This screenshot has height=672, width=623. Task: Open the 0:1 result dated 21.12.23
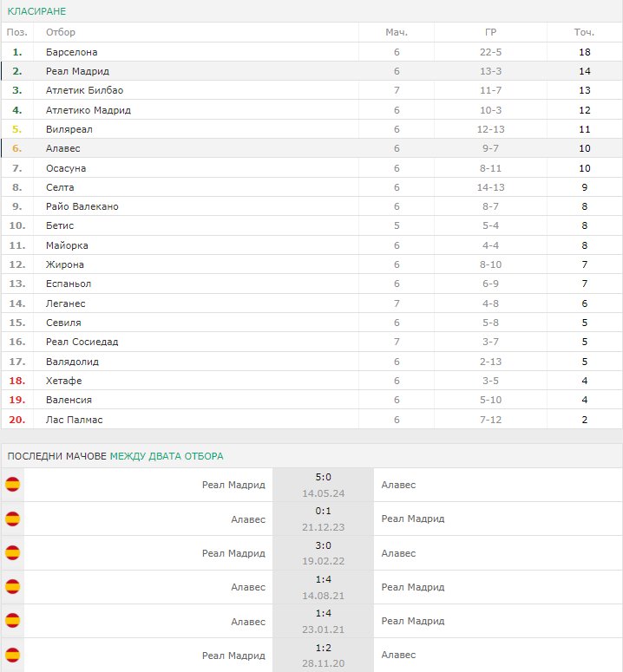[x=324, y=511]
